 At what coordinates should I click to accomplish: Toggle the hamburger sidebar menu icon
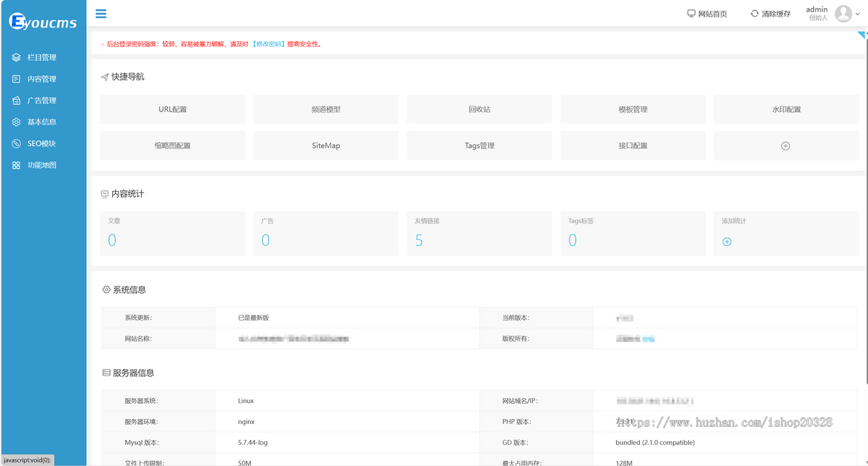click(101, 13)
